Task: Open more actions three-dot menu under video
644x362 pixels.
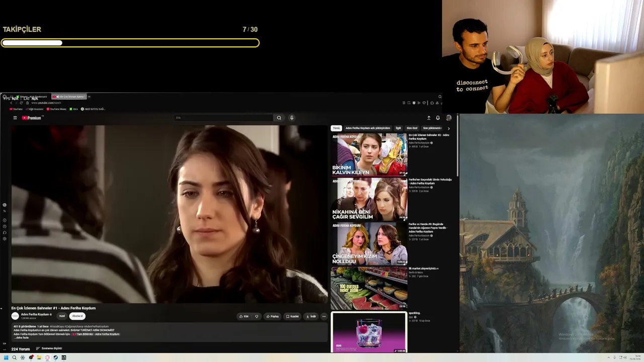Action: click(x=324, y=316)
